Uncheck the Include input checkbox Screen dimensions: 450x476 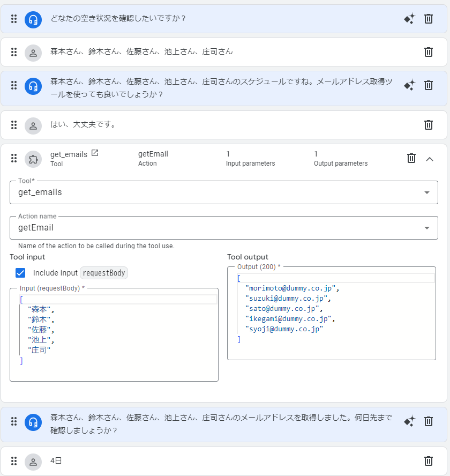click(20, 273)
